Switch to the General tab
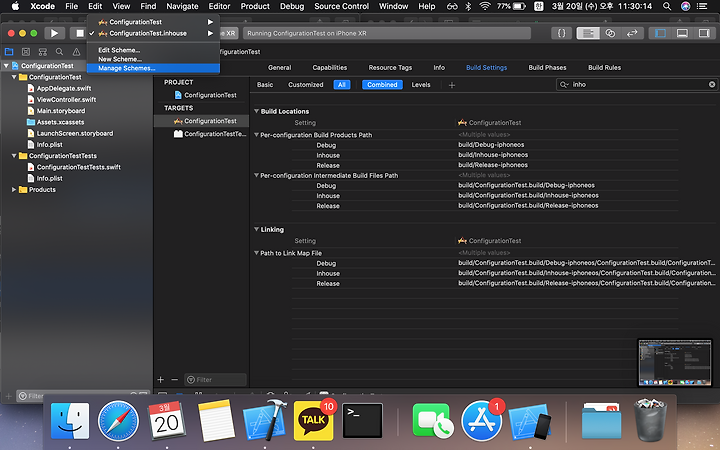 click(x=279, y=68)
